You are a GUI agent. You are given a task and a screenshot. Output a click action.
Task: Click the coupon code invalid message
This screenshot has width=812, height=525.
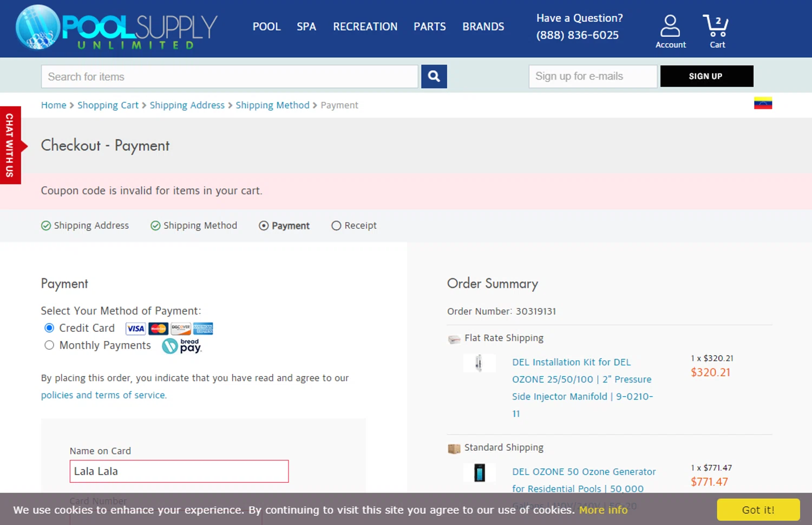coord(152,191)
